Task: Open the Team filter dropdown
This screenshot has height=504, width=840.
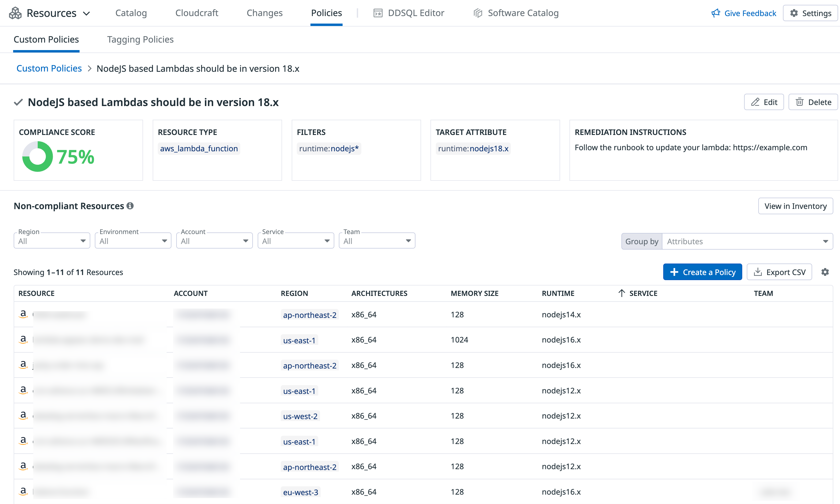Action: click(377, 241)
